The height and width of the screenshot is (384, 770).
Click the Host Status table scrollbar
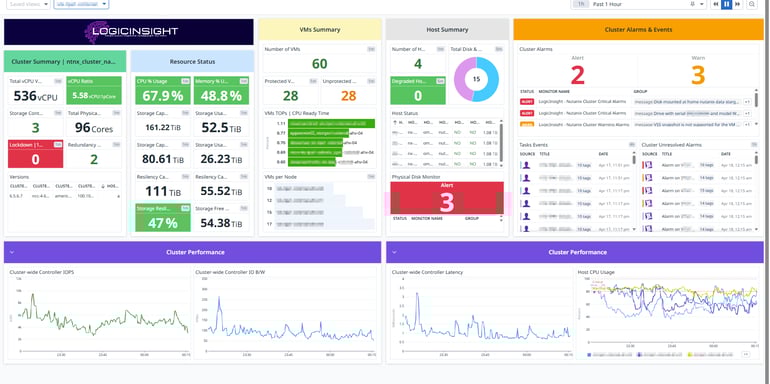(x=501, y=142)
